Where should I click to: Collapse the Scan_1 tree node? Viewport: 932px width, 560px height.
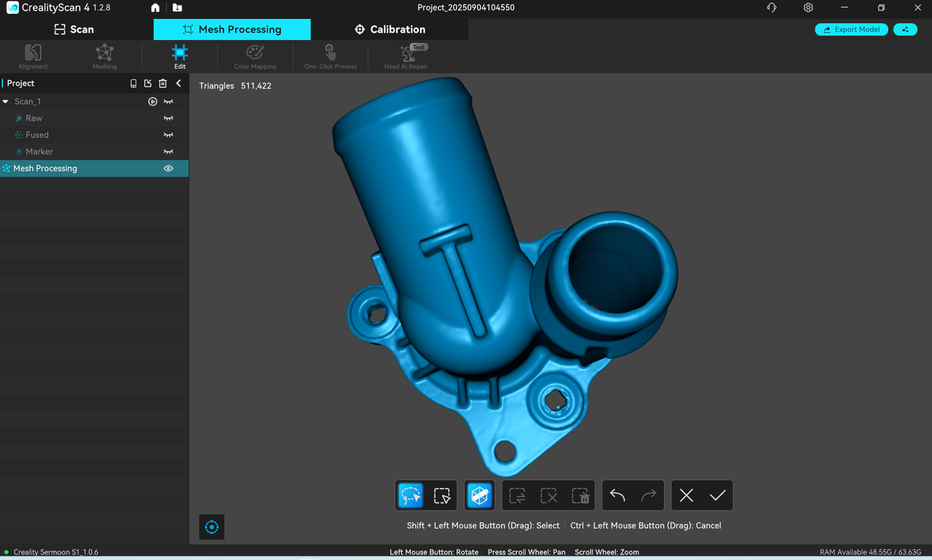(6, 102)
